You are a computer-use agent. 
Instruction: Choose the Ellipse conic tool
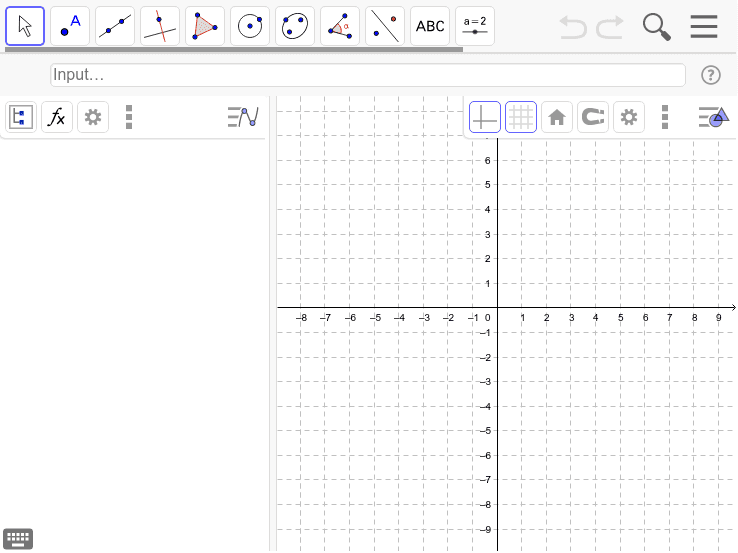click(295, 26)
